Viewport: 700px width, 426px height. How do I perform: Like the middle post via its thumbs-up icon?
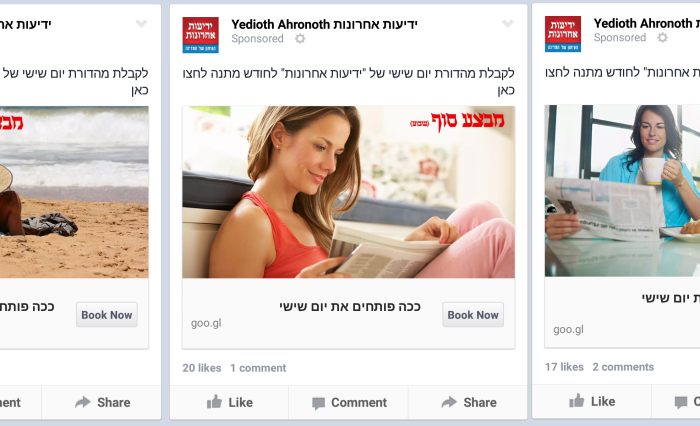214,402
